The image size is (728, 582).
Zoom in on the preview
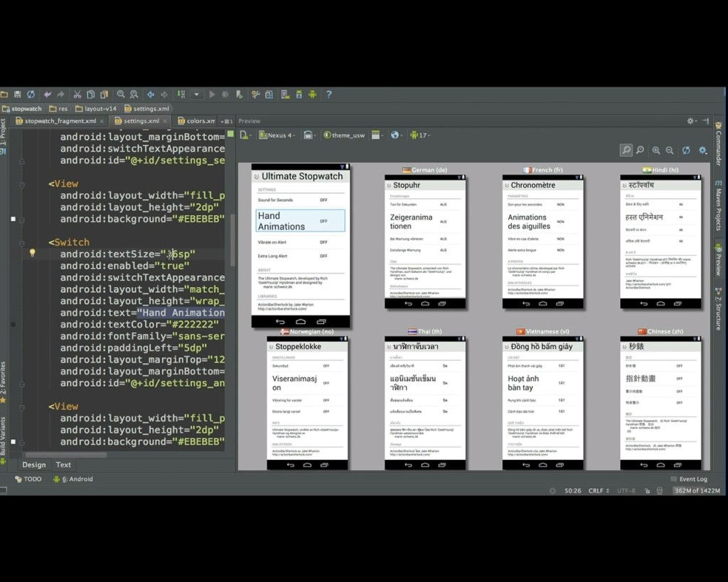point(656,150)
